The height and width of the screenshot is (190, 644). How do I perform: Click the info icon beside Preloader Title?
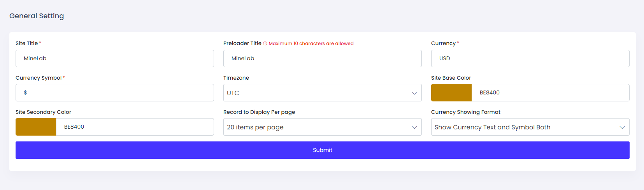click(265, 44)
